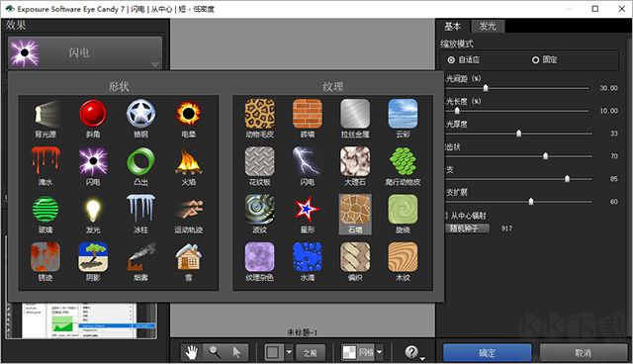
Task: Click the 网格 checkerboard background icon
Action: coord(349,352)
